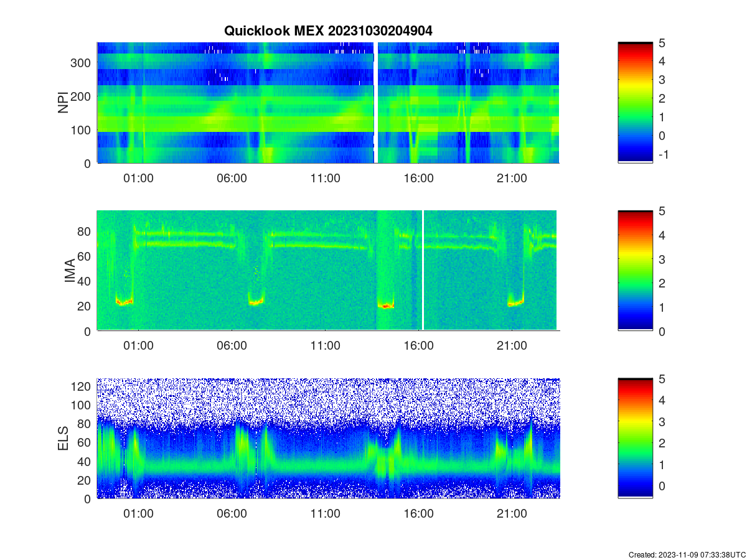Click the '21:00' tick under the IMA plot

(x=512, y=346)
